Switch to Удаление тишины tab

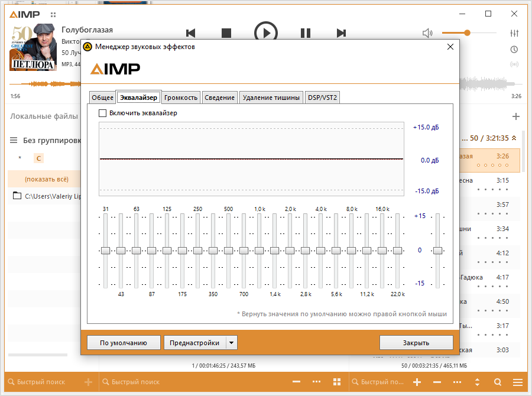click(271, 98)
